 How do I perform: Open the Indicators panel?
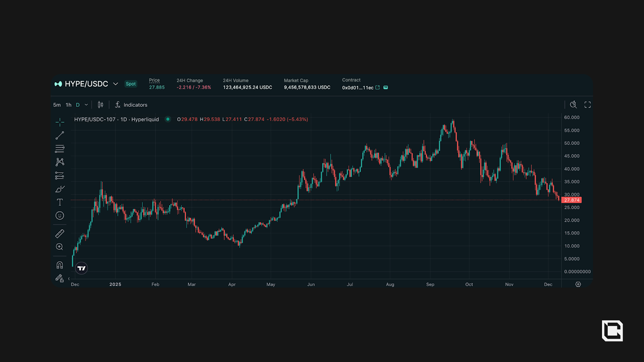pos(131,105)
